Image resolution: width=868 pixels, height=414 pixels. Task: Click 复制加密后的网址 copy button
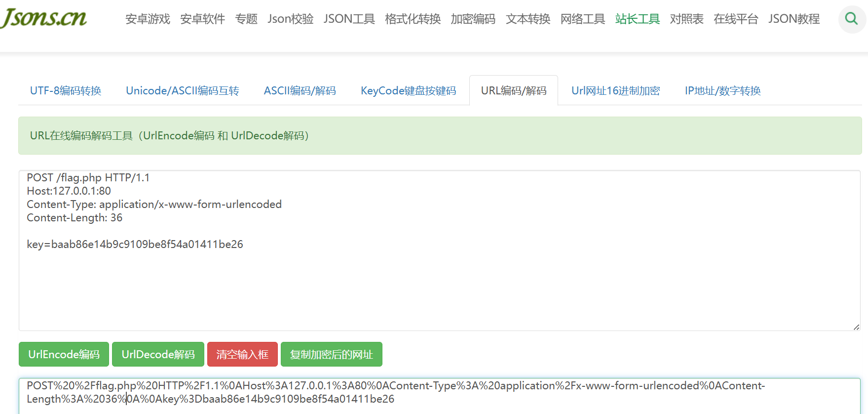331,355
